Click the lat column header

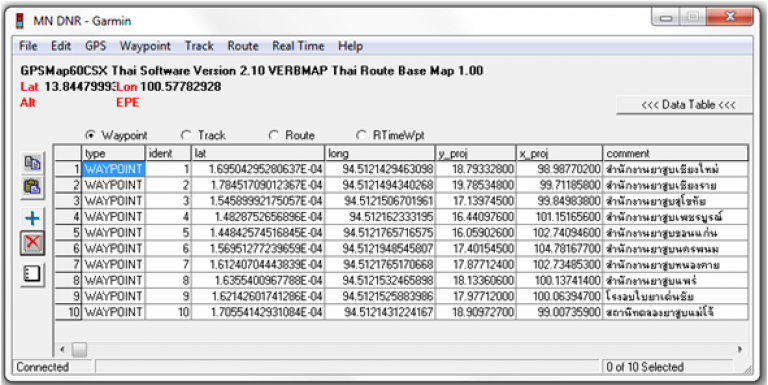pyautogui.click(x=258, y=153)
